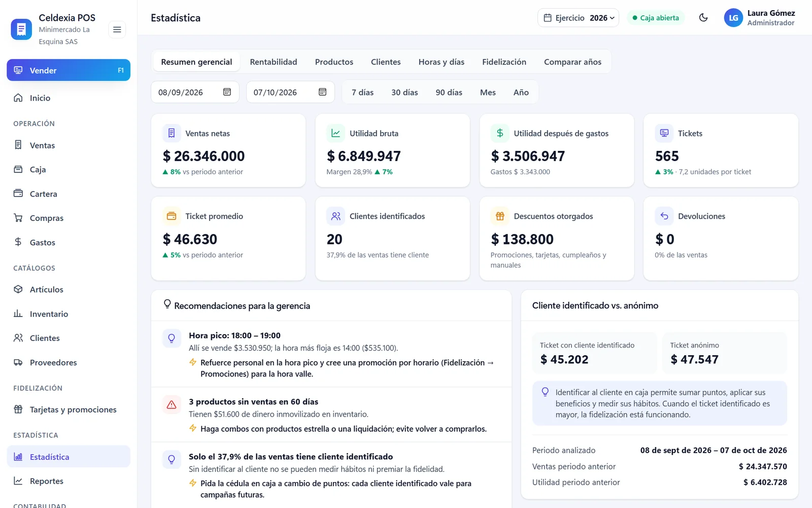Screen dimensions: 812x508
Task: Click the Ticket promedio card icon
Action: pos(172,216)
